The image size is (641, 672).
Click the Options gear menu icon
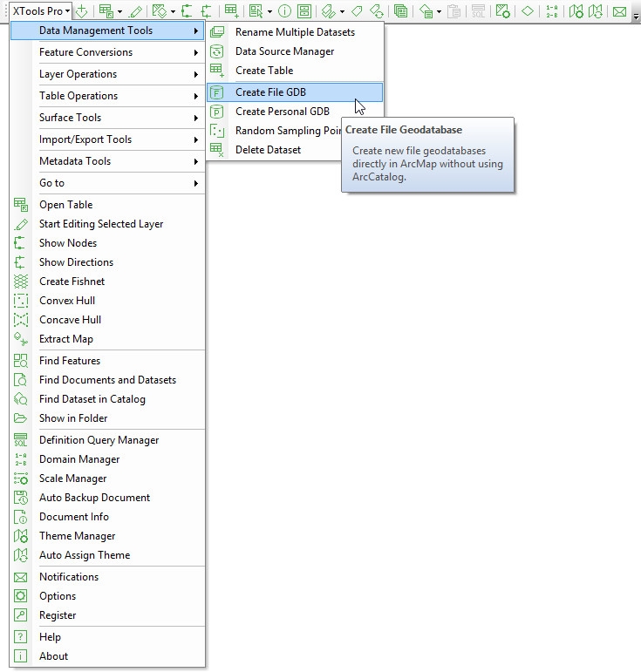[x=21, y=595]
